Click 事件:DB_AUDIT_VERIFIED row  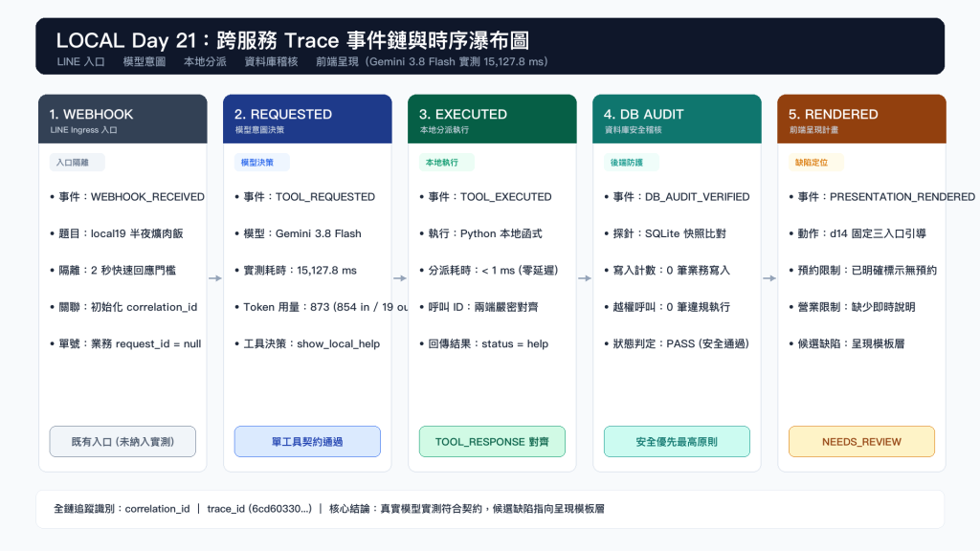[677, 197]
